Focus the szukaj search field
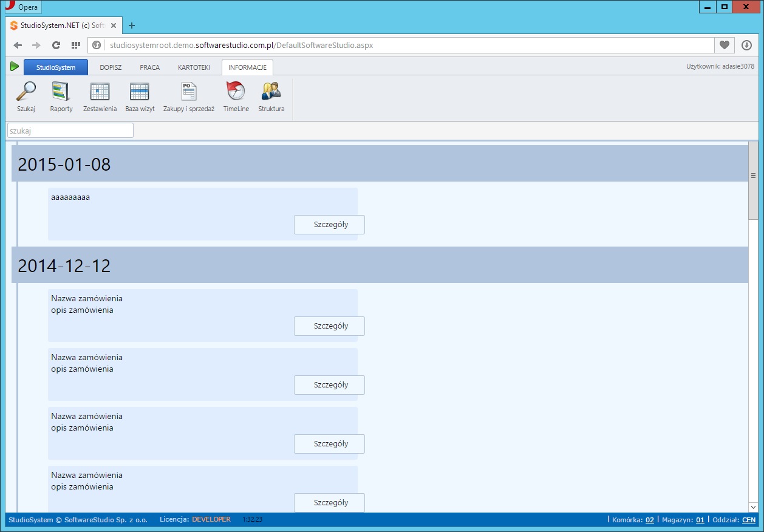Image resolution: width=764 pixels, height=532 pixels. click(x=70, y=131)
